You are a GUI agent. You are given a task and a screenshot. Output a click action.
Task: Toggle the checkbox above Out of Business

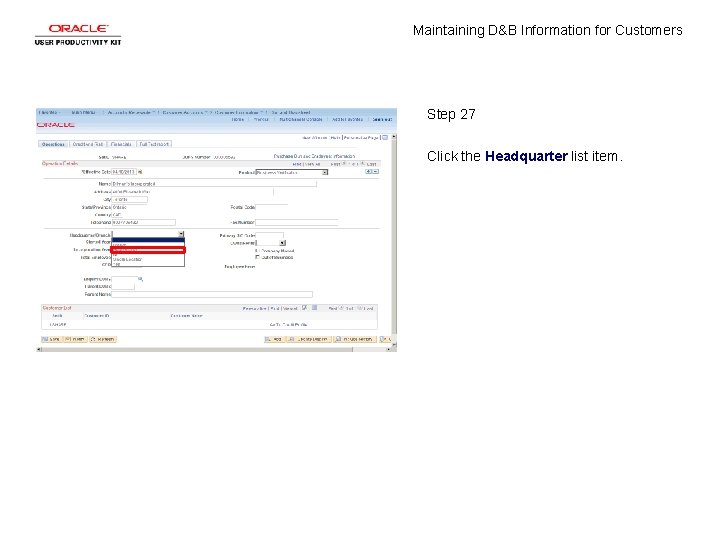click(257, 251)
